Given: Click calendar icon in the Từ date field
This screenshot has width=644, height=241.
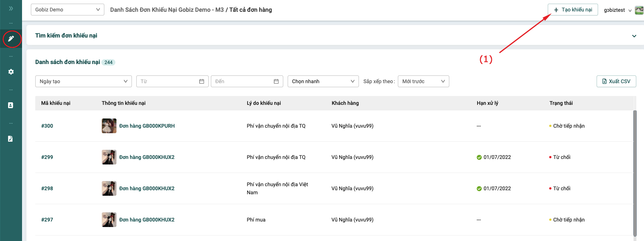Looking at the screenshot, I should click(x=202, y=81).
